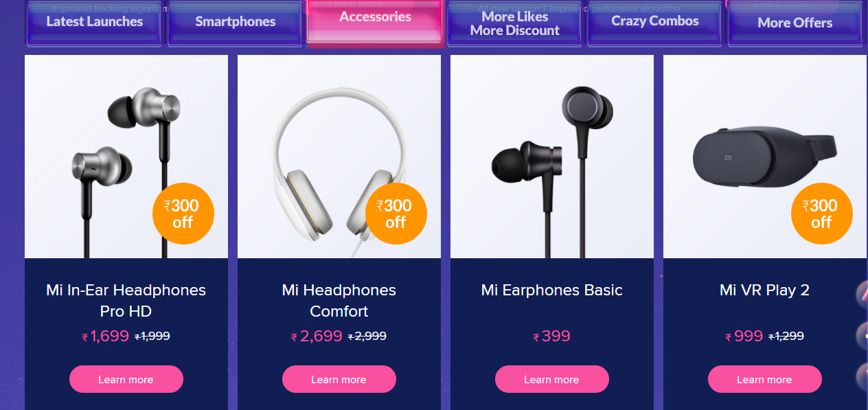Click the Mi VR Play 2 headset image
This screenshot has height=410, width=868.
tap(765, 157)
